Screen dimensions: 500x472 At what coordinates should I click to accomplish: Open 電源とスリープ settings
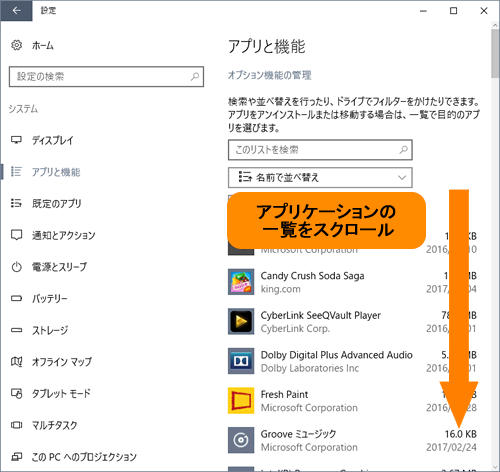(x=59, y=267)
